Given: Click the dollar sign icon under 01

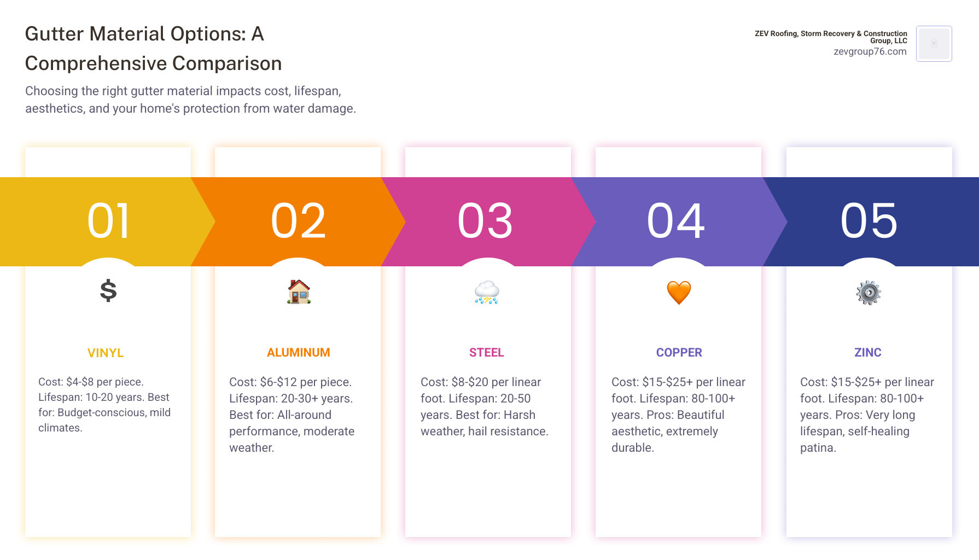Looking at the screenshot, I should 108,291.
